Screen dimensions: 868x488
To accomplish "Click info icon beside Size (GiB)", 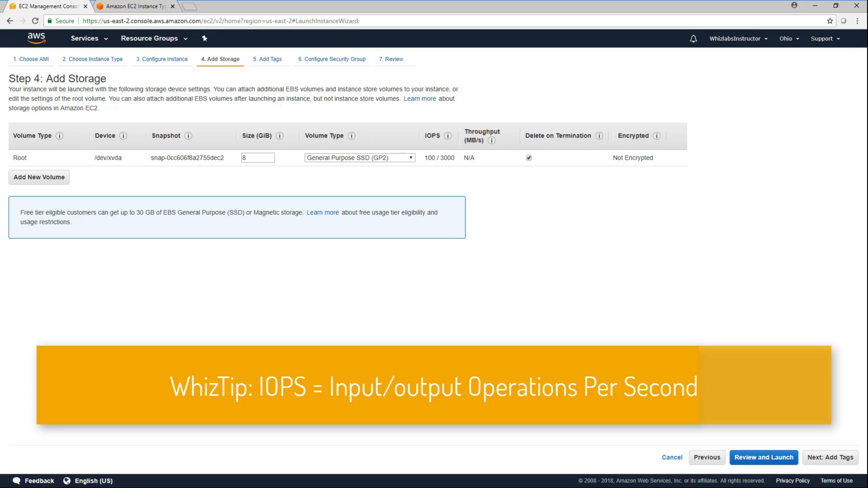I will (x=280, y=136).
